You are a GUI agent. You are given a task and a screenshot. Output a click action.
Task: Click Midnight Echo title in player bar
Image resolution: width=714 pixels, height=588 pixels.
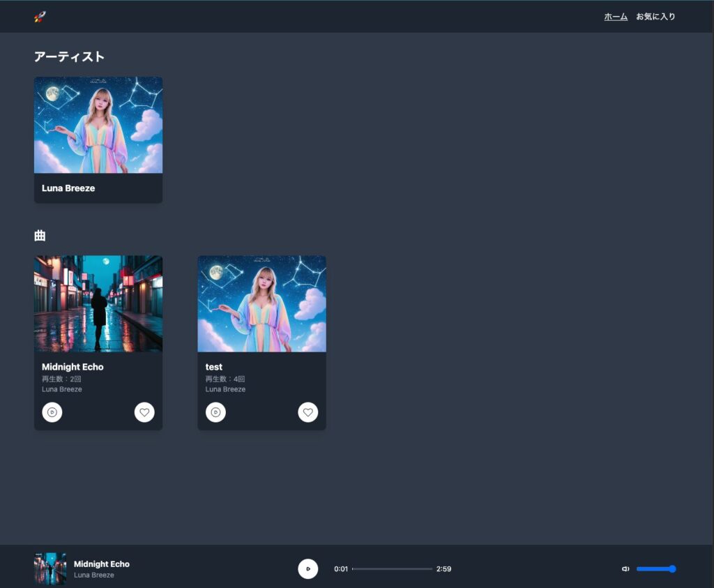tap(102, 564)
